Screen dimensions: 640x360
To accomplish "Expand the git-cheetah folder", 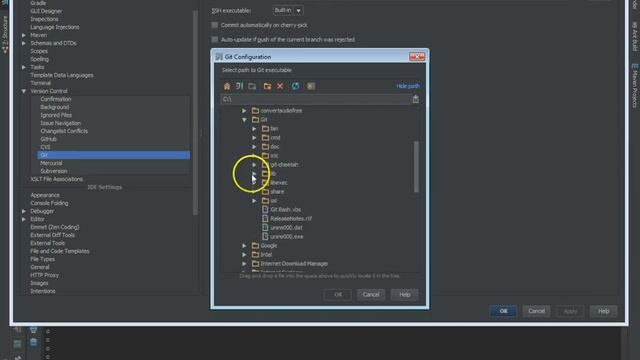I will (254, 164).
